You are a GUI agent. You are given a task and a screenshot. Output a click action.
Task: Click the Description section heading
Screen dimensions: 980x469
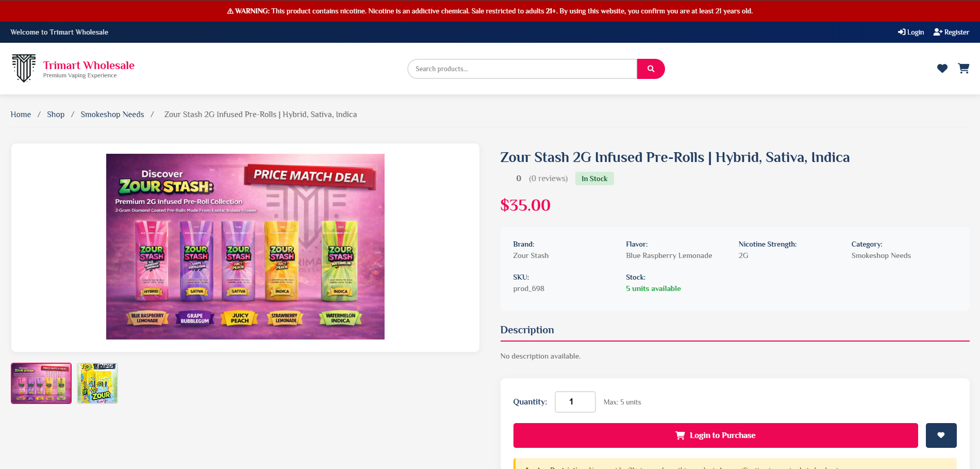click(527, 330)
